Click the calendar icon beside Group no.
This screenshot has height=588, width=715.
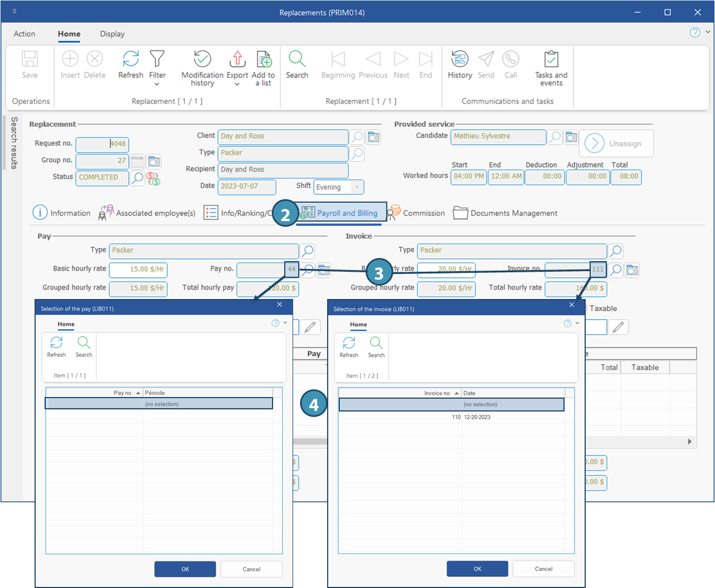click(138, 161)
